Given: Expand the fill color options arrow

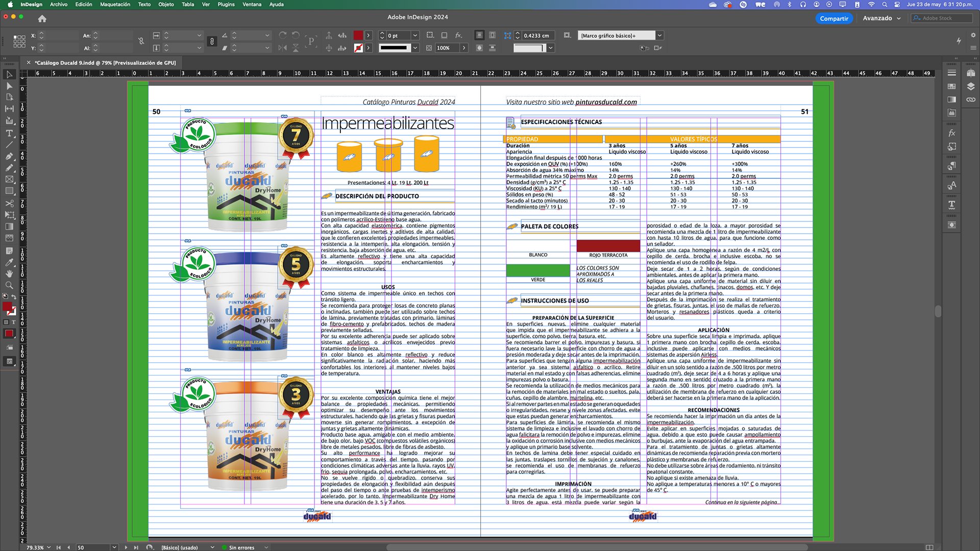Looking at the screenshot, I should (x=369, y=36).
